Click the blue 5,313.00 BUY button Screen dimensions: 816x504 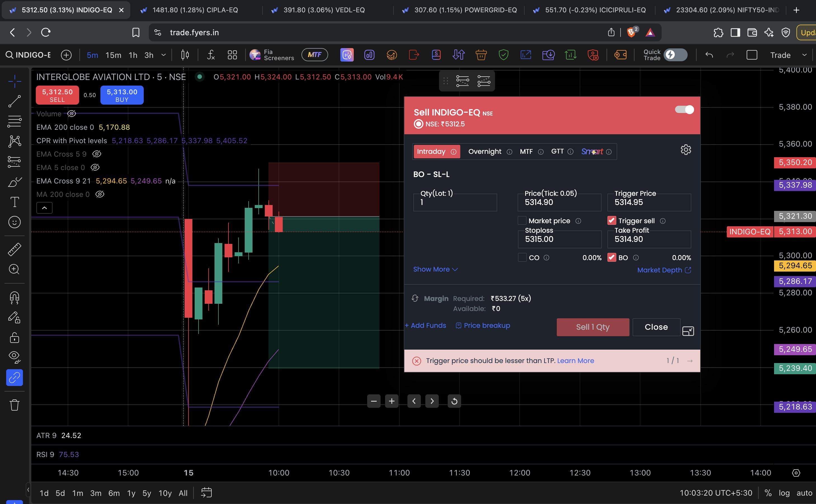click(x=122, y=95)
